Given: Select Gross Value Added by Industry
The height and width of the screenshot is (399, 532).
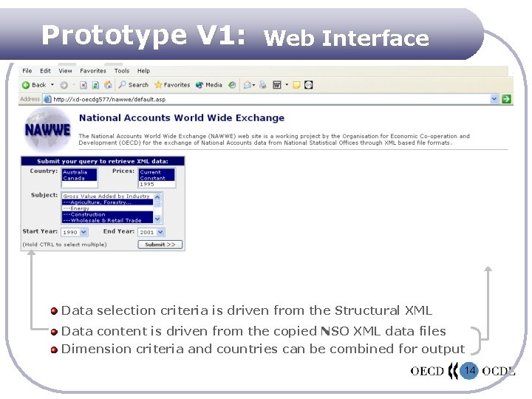Looking at the screenshot, I should [108, 196].
